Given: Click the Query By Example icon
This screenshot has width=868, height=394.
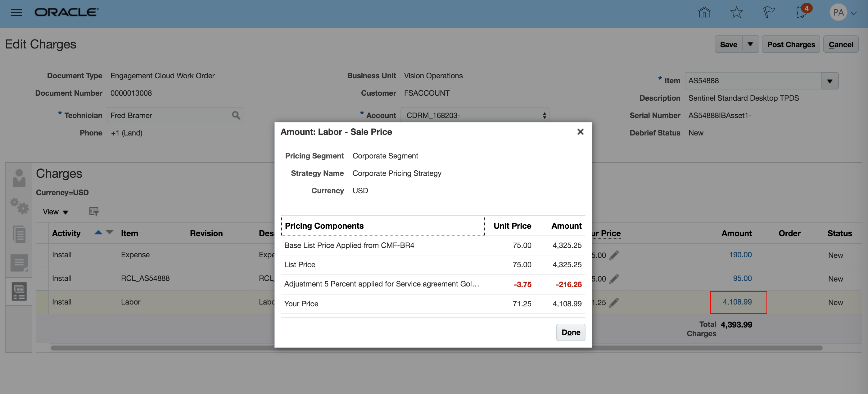Looking at the screenshot, I should click(94, 212).
